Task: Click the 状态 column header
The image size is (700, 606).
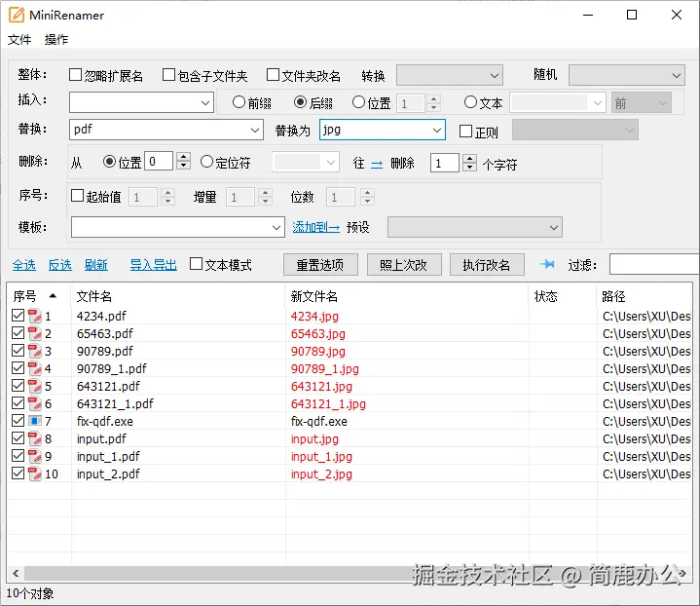Action: click(x=545, y=296)
